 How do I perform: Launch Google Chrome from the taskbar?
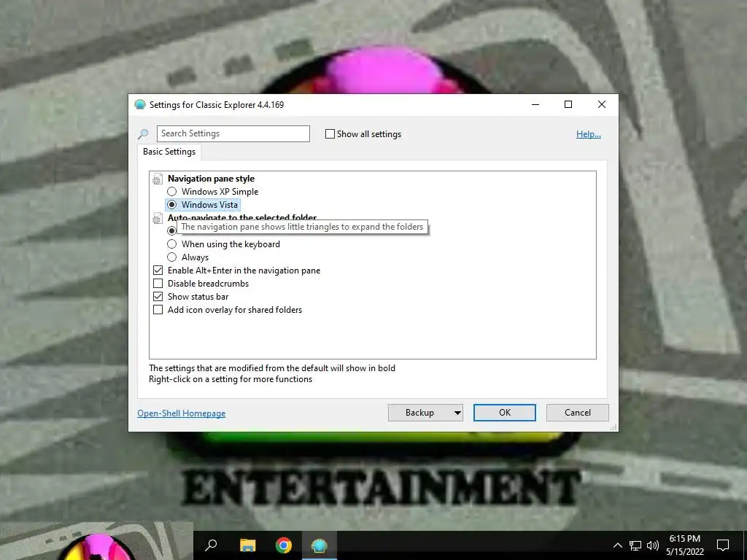[284, 545]
